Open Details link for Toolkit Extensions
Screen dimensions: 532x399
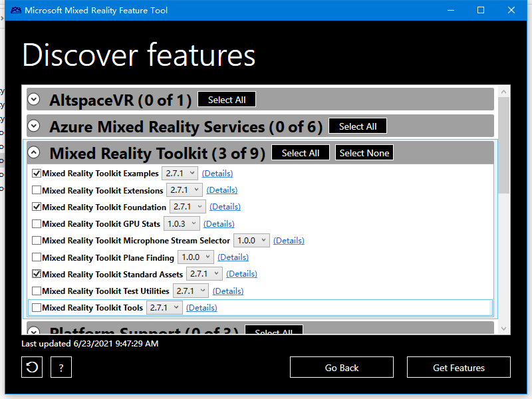(x=222, y=190)
